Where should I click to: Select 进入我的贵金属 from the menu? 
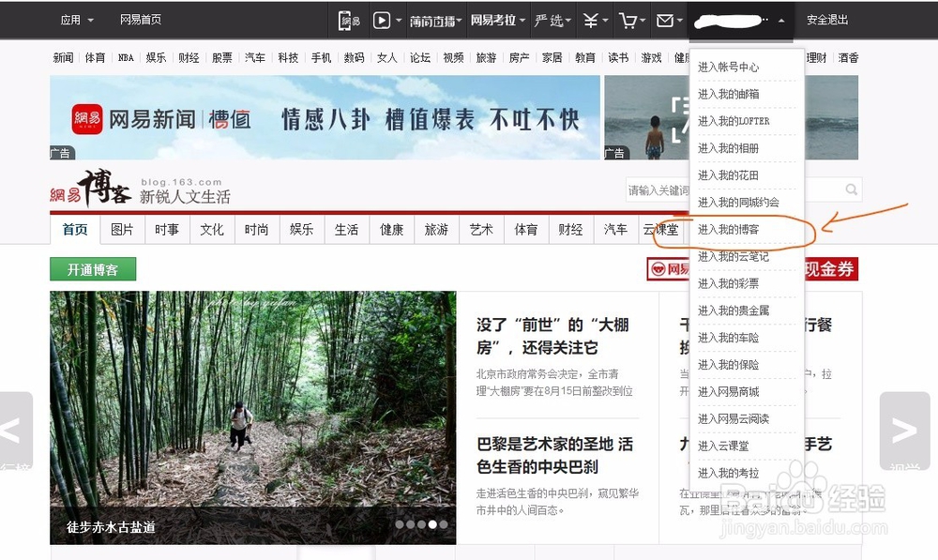point(734,310)
